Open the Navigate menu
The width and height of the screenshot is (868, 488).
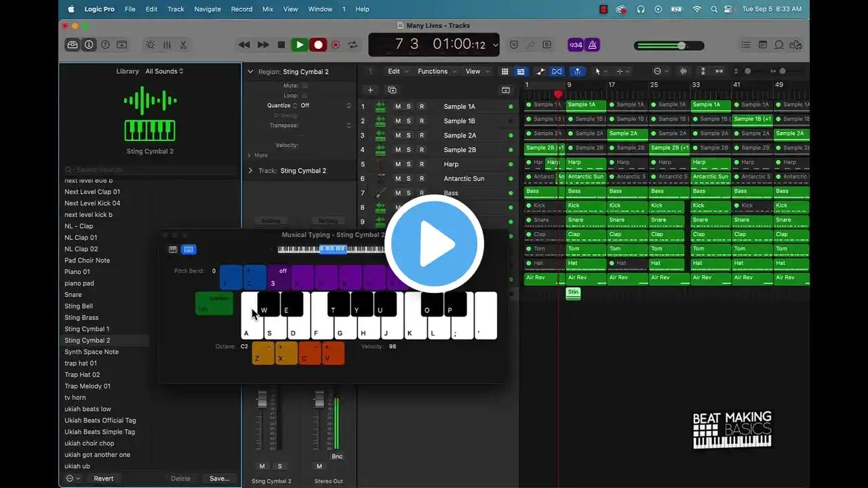(x=208, y=9)
